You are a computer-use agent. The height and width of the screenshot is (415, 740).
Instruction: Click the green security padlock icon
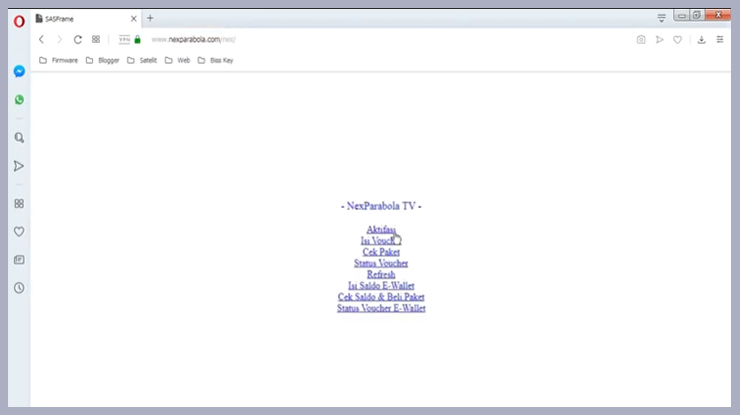(137, 40)
